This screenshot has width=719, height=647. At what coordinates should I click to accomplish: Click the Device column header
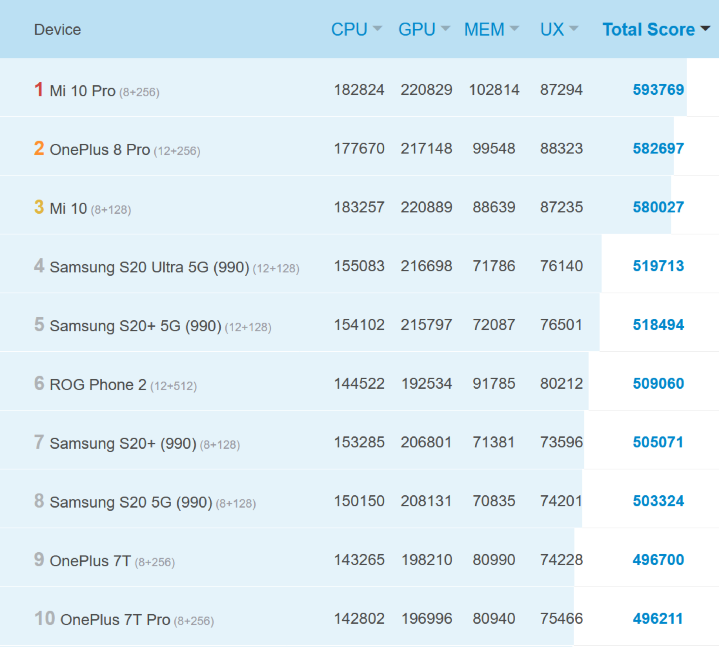pos(57,30)
